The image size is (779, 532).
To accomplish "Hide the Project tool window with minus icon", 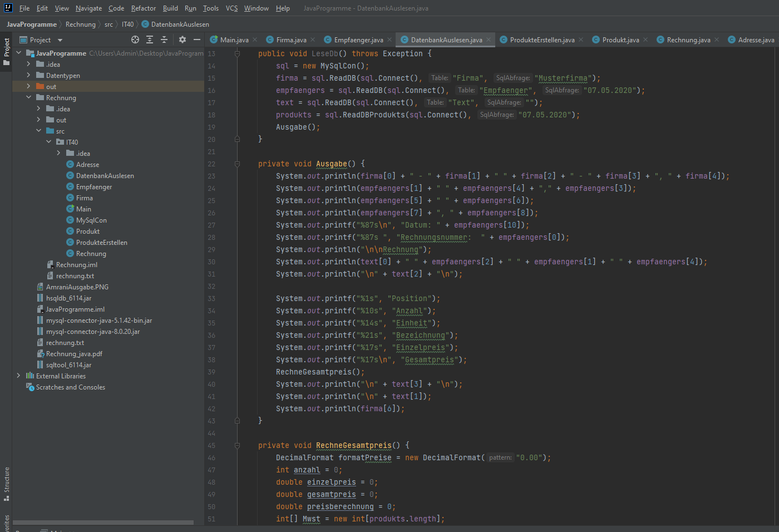I will click(196, 40).
